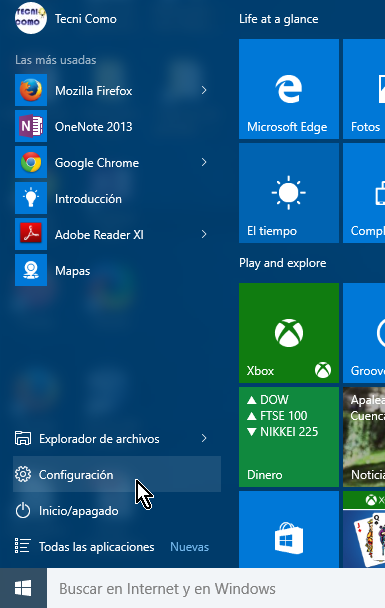Screen dimensions: 385x608
Task: Click the Buscar en Internet y en Windows box
Action: click(216, 588)
